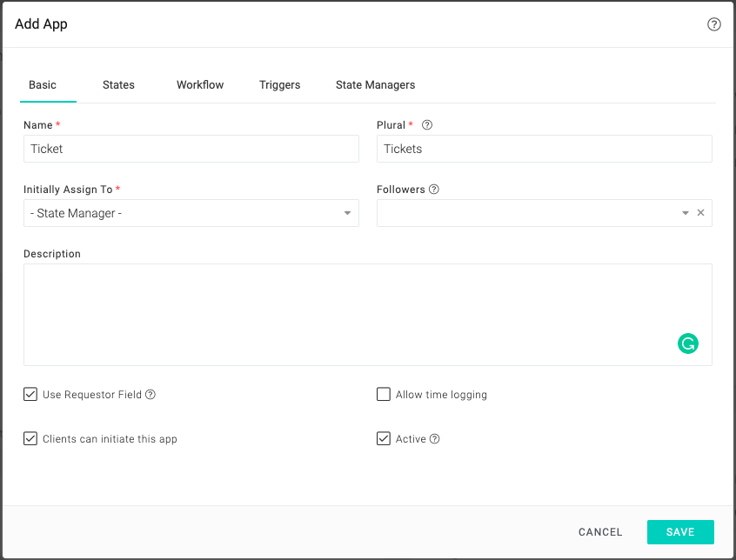This screenshot has width=736, height=560.
Task: Click the help icon next to Active
Action: 435,439
